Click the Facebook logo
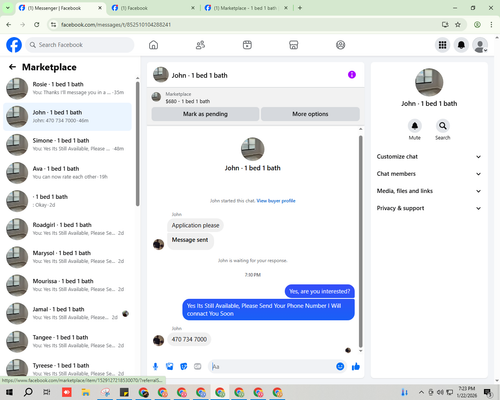 14,45
